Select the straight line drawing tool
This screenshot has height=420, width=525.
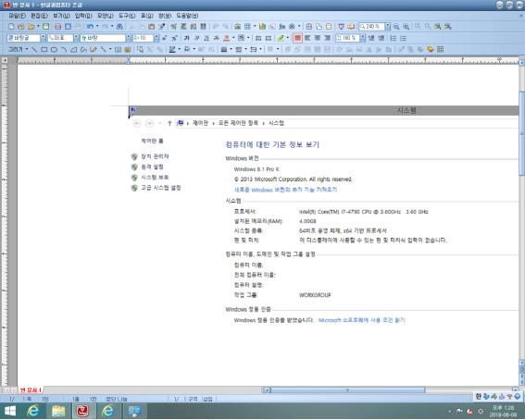click(34, 49)
